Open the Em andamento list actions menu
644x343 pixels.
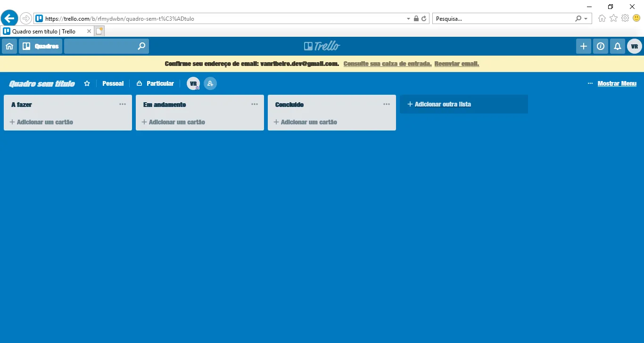255,104
